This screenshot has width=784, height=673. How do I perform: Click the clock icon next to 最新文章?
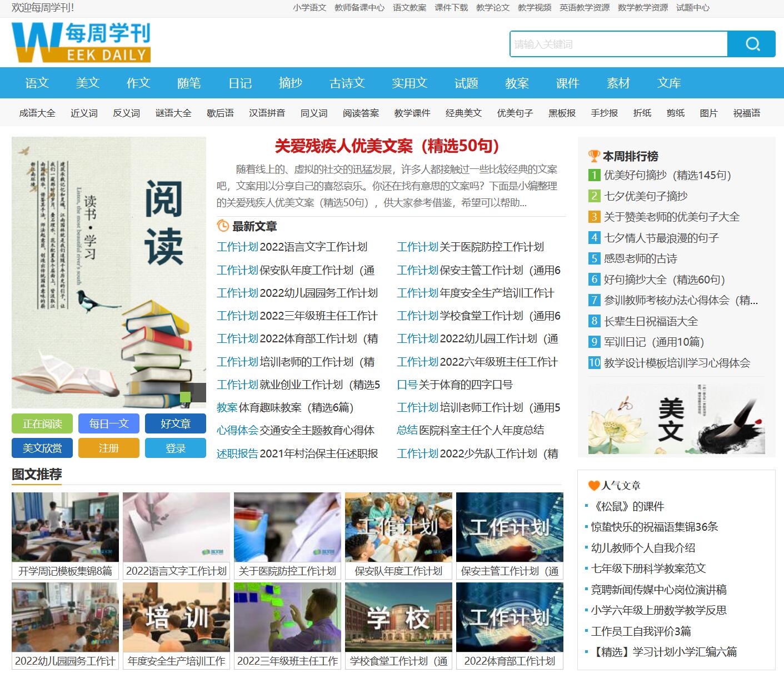click(x=222, y=226)
